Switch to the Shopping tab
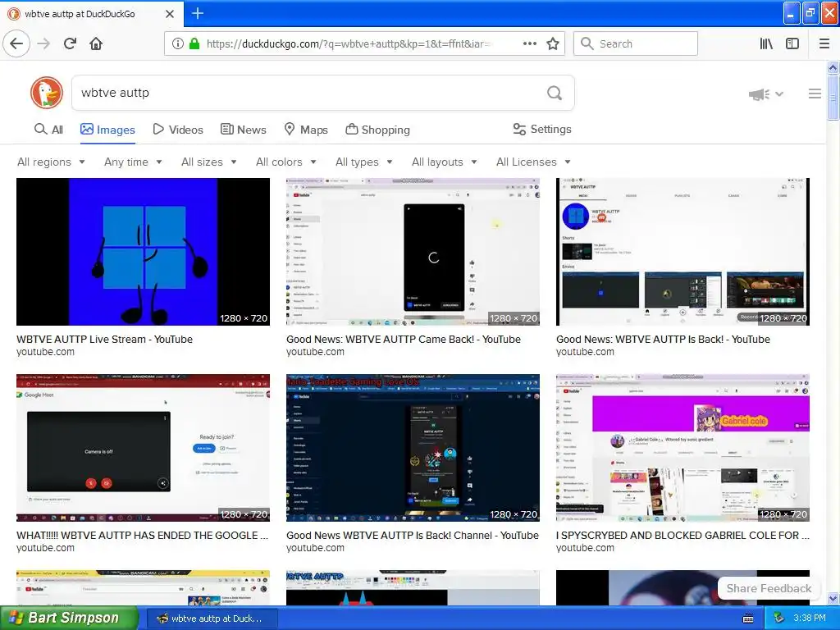The image size is (840, 630). [377, 130]
